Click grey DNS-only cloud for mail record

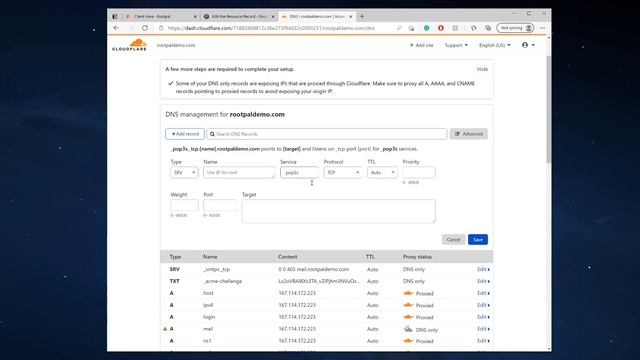coord(408,329)
